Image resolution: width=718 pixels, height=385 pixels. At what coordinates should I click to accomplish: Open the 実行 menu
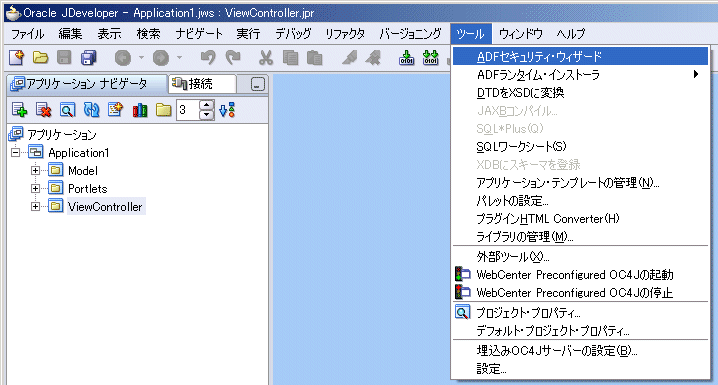pos(248,34)
